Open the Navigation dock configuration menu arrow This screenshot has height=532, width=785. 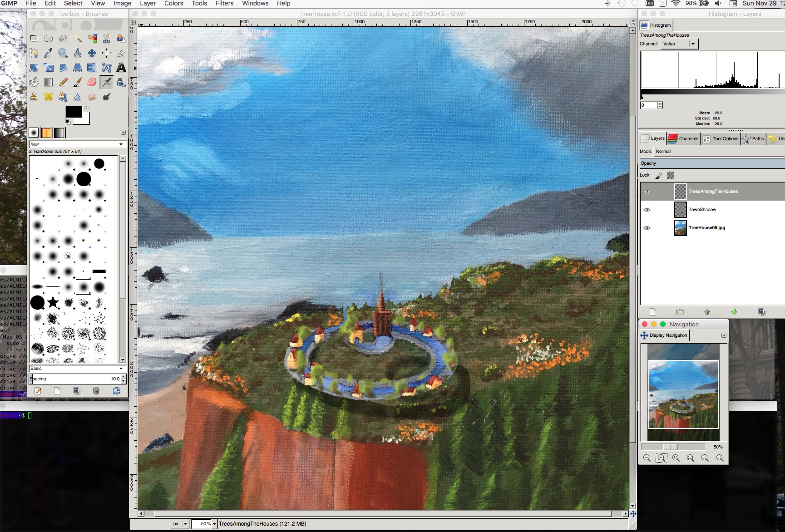[724, 335]
